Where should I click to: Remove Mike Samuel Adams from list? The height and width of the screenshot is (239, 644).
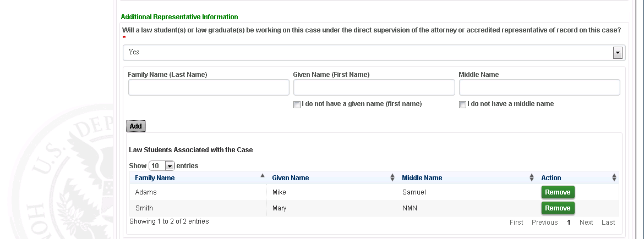[x=558, y=192]
